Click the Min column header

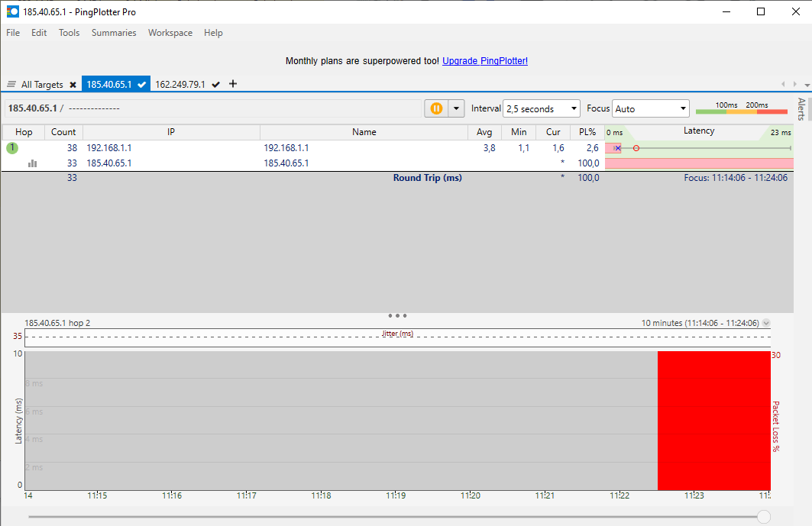[519, 132]
